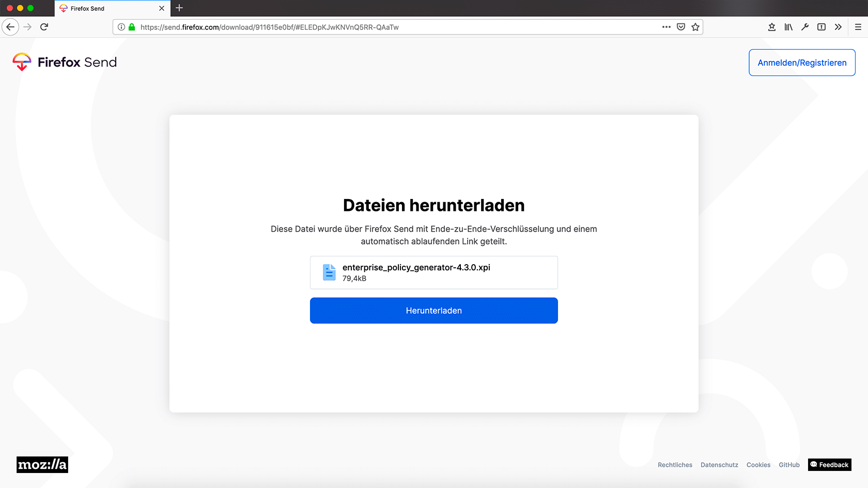
Task: Click the browser Back arrow button
Action: click(10, 27)
